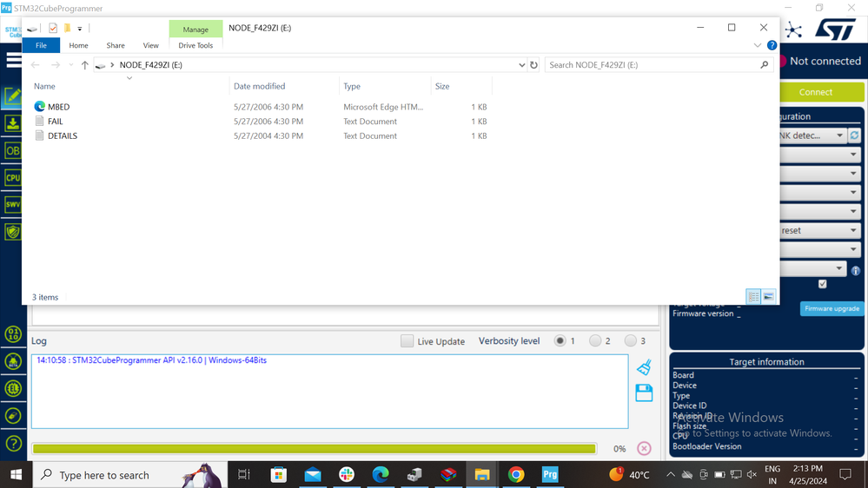
Task: Click the Explorer back arrow
Action: click(x=36, y=65)
